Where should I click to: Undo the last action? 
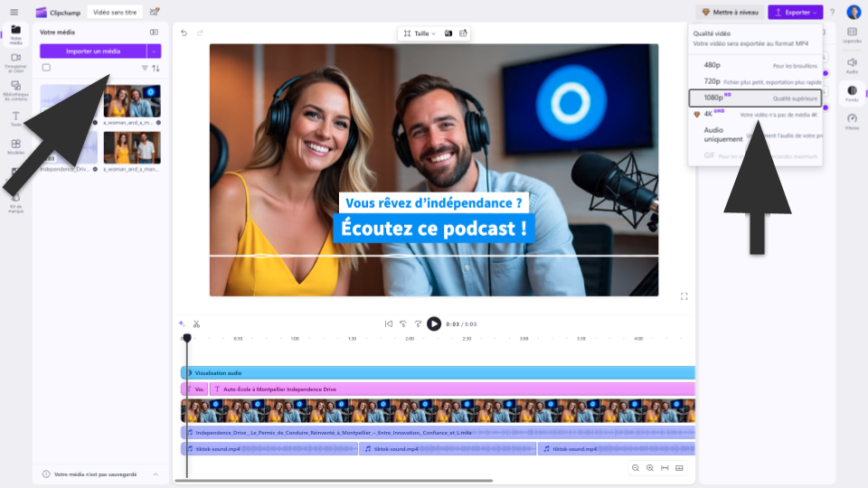click(x=184, y=33)
